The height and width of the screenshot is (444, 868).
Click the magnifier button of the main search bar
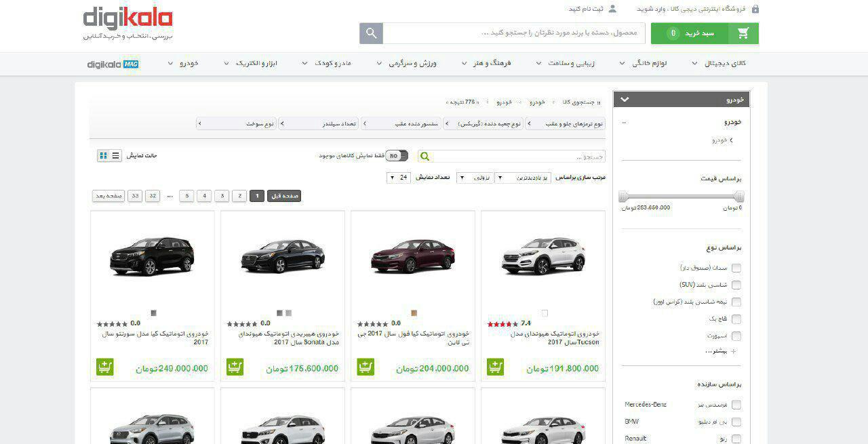(x=371, y=33)
